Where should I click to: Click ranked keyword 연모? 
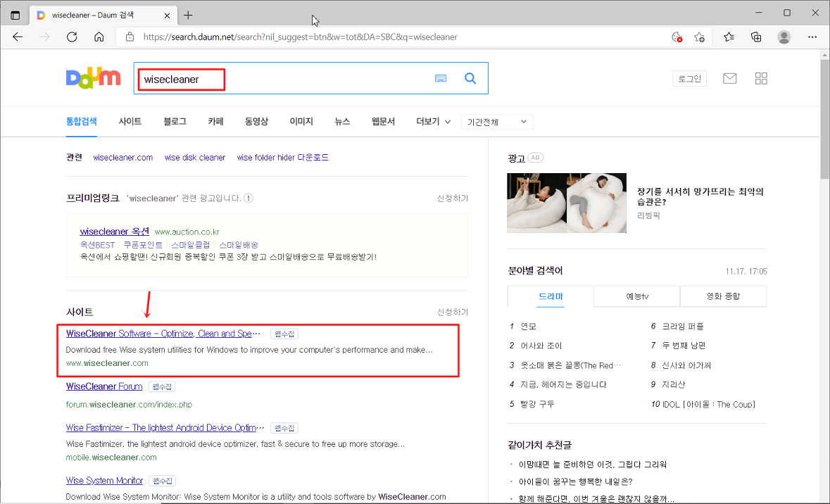(x=528, y=326)
